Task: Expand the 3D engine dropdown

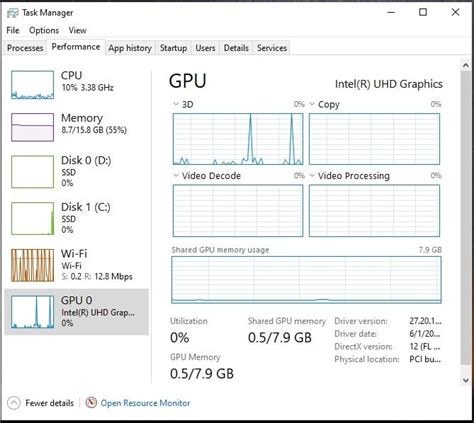Action: point(176,104)
